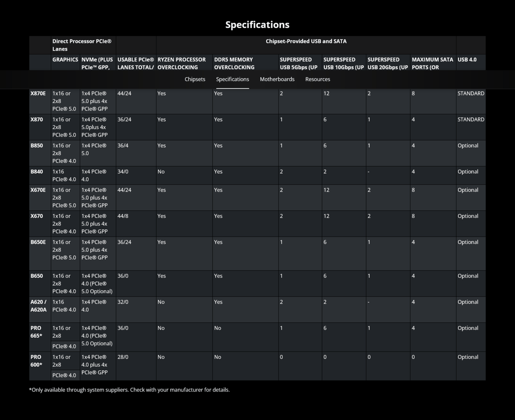
Task: Click the B850 chipset name
Action: point(37,145)
